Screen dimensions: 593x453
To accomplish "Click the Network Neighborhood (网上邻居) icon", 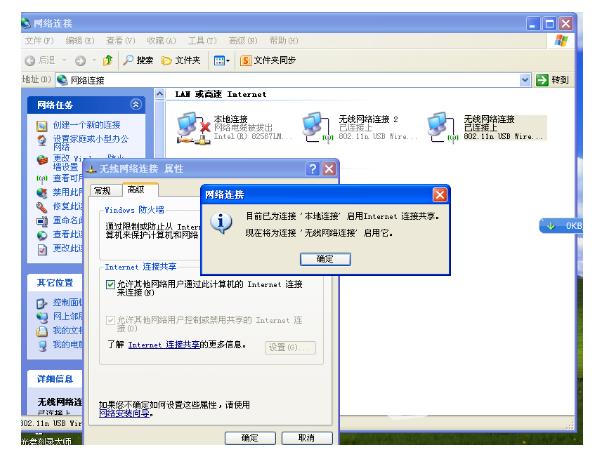I will pyautogui.click(x=42, y=317).
